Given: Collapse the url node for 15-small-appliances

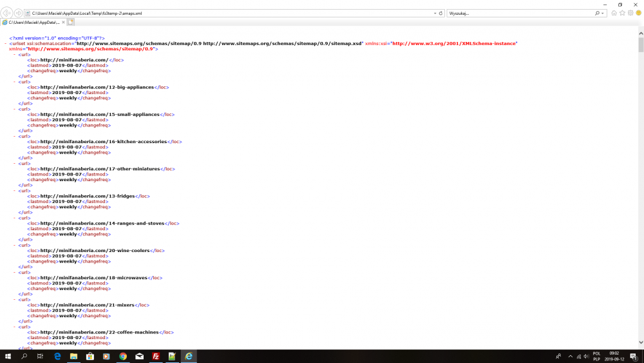Looking at the screenshot, I should click(x=14, y=109).
